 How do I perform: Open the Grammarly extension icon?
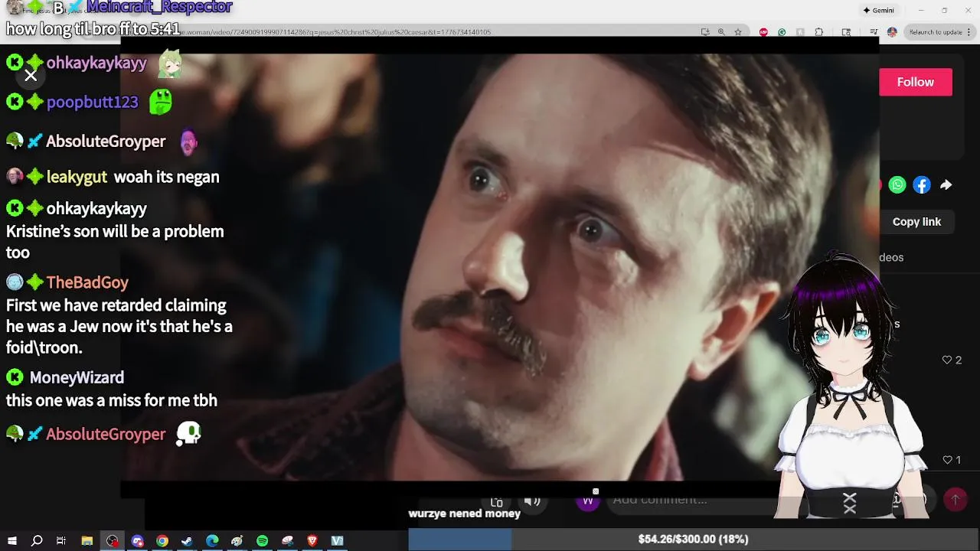[x=782, y=32]
